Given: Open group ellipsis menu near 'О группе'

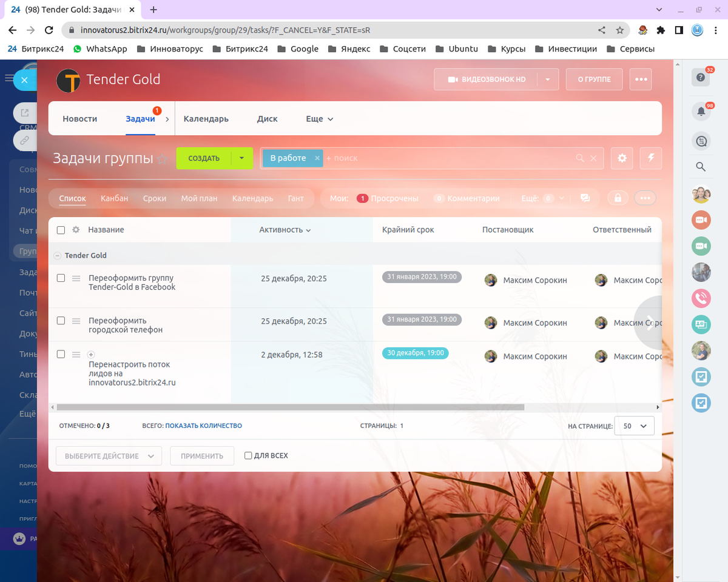Looking at the screenshot, I should pyautogui.click(x=641, y=79).
